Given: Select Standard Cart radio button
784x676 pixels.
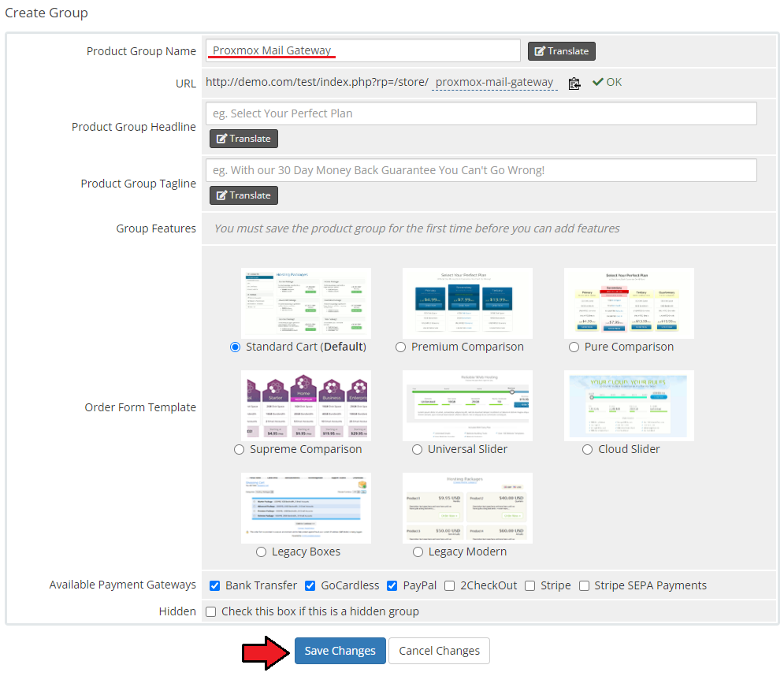Looking at the screenshot, I should point(235,347).
